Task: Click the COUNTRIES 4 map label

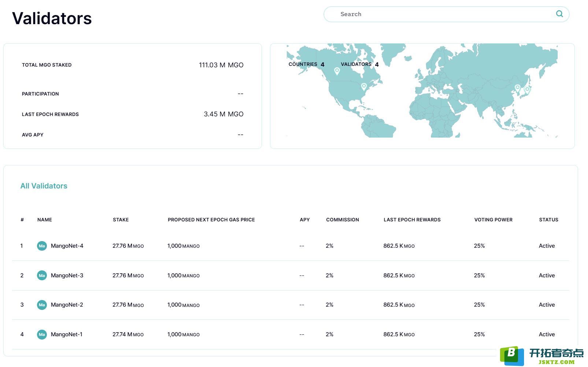Action: 307,64
